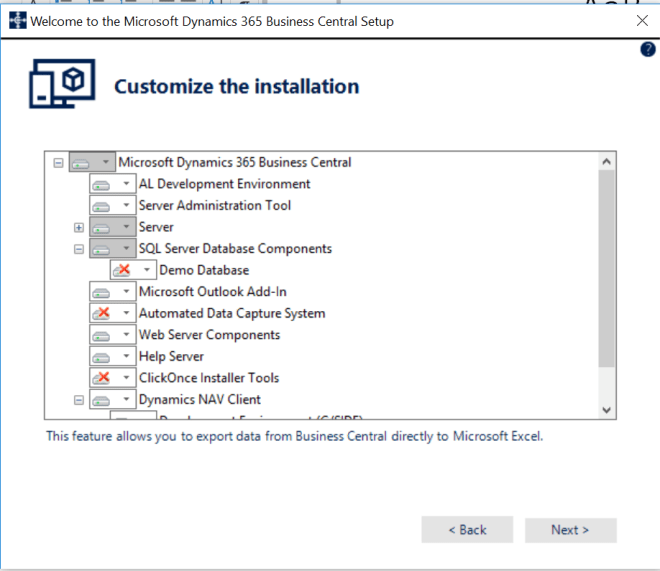Click the drive icon for Microsoft Dynamics 365 root
Image resolution: width=660 pixels, height=571 pixels.
coord(80,163)
